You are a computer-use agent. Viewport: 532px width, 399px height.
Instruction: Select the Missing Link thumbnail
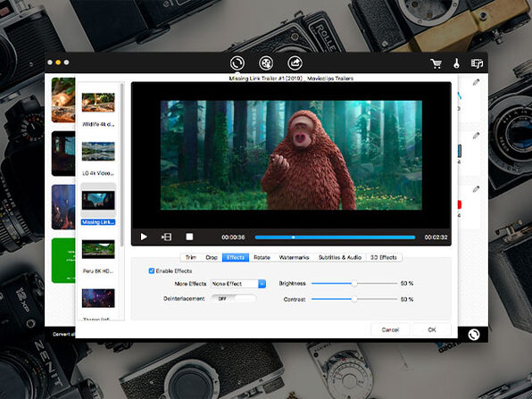[98, 200]
